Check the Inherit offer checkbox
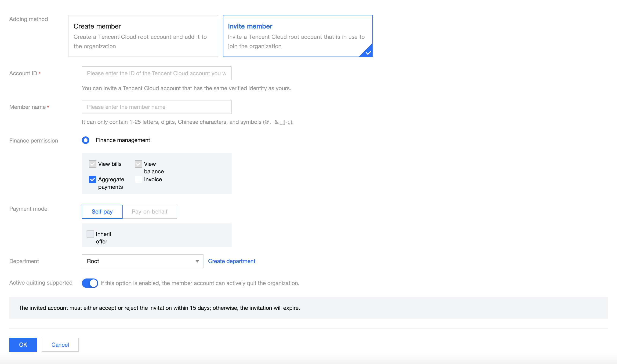This screenshot has height=364, width=617. point(90,234)
